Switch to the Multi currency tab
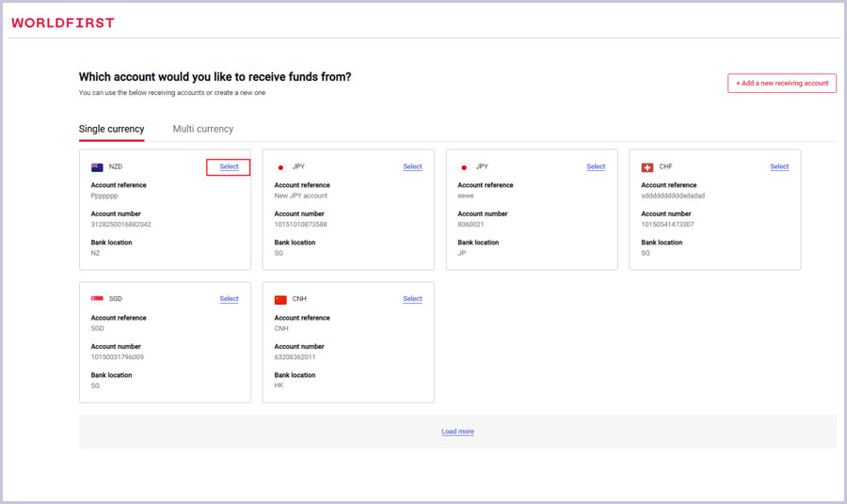This screenshot has width=847, height=504. 202,129
